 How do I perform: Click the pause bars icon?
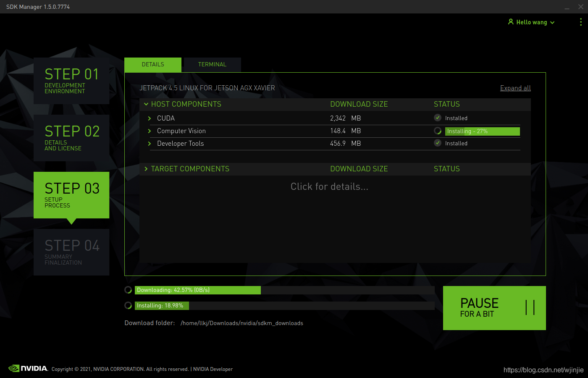pos(530,307)
